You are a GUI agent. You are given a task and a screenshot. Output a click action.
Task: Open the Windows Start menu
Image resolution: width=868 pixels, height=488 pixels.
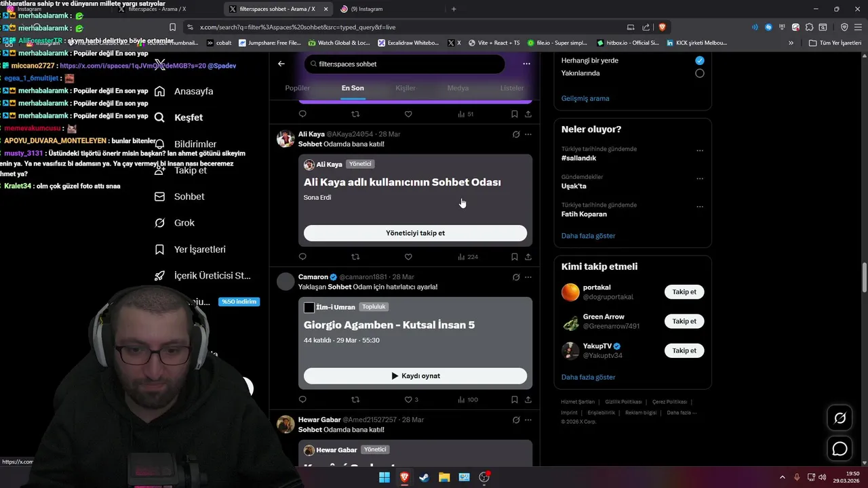point(384,477)
